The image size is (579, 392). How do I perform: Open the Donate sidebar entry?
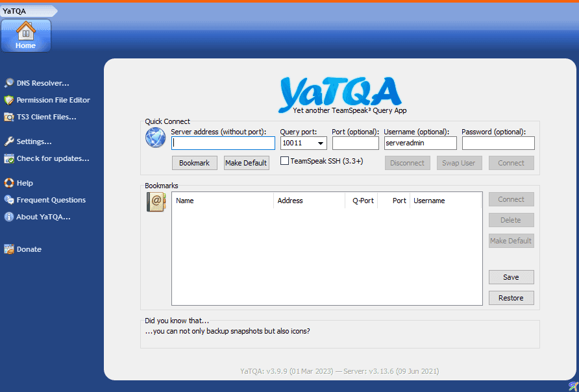coord(29,249)
